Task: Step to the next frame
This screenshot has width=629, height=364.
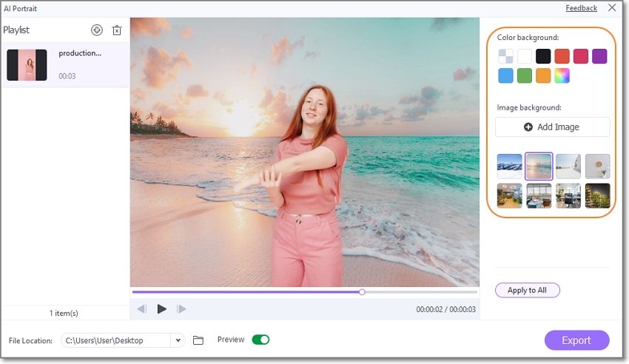Action: coord(181,309)
